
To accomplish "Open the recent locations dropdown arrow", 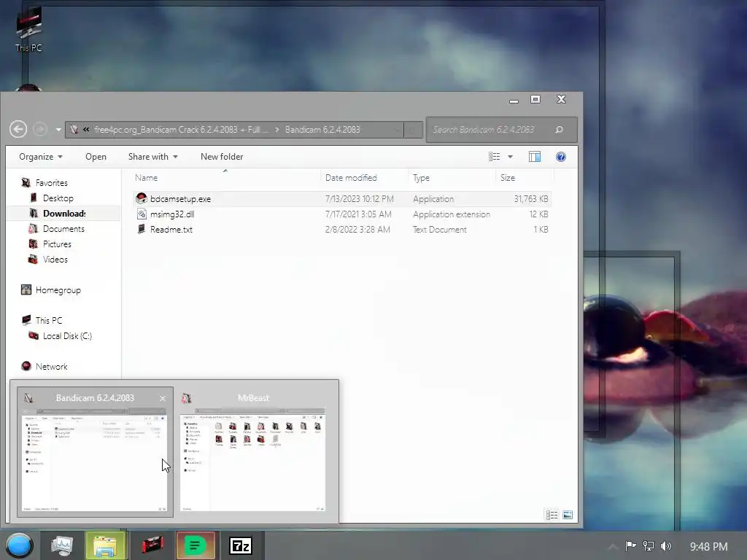I will 58,130.
